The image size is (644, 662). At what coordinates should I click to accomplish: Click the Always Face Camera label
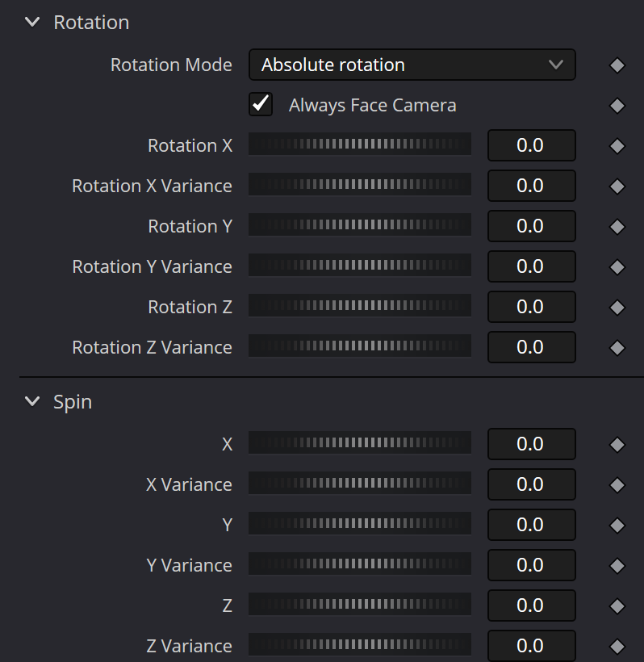point(373,106)
